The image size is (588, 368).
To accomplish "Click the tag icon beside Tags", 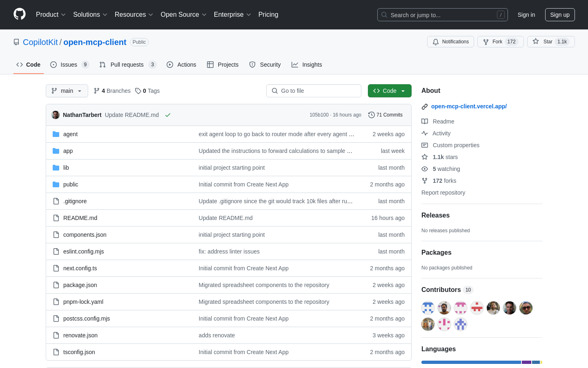I will coord(138,91).
